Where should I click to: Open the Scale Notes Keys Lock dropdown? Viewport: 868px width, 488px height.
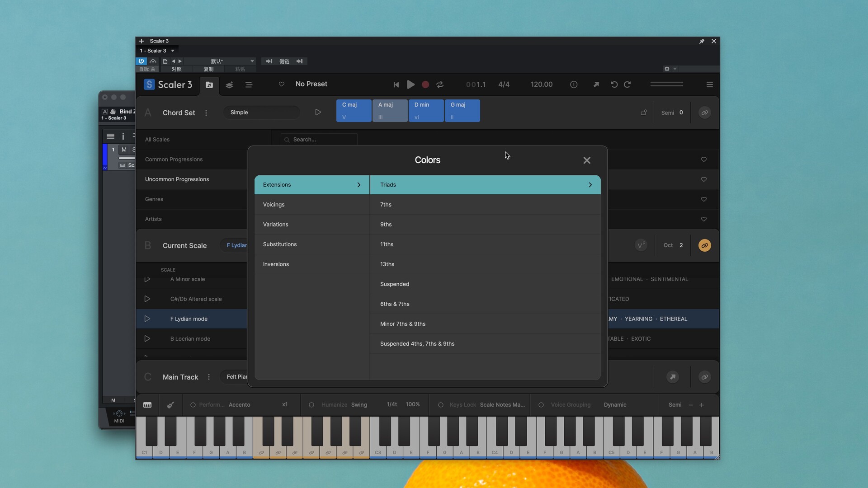502,405
